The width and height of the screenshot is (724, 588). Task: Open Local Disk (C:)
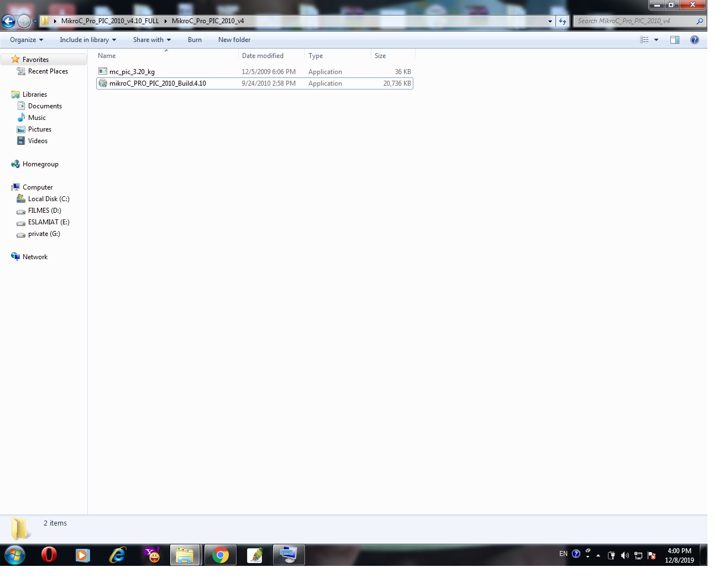(x=49, y=199)
